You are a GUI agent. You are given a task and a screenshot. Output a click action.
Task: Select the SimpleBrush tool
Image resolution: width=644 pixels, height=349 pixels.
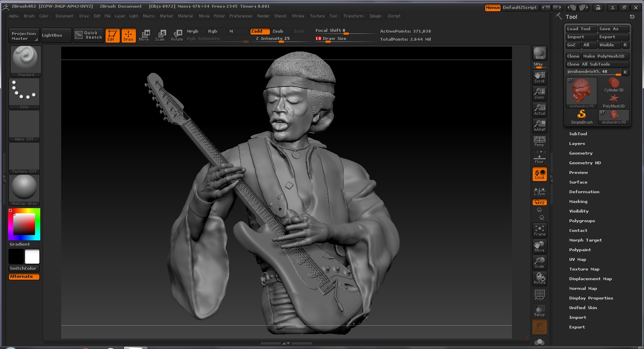pyautogui.click(x=582, y=117)
